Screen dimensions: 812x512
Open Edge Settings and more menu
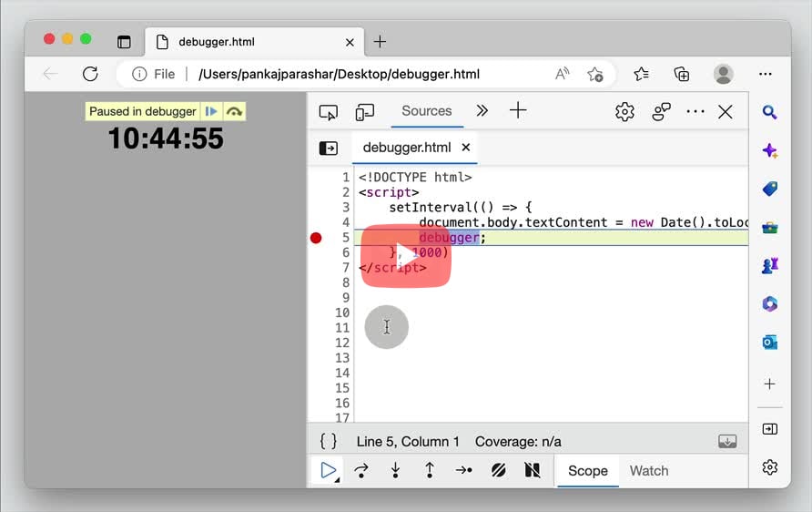pos(765,74)
